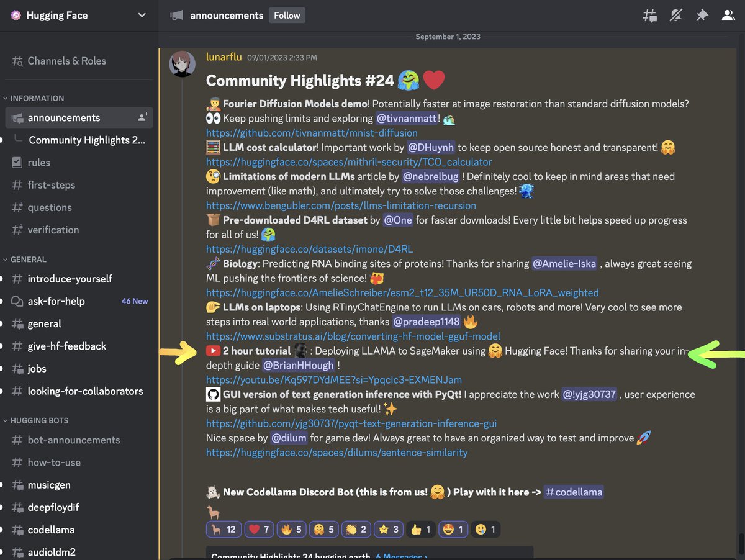Open the pyqt-text-generation-inference-gui GitHub link
Screen dimensions: 745x560
(x=351, y=424)
